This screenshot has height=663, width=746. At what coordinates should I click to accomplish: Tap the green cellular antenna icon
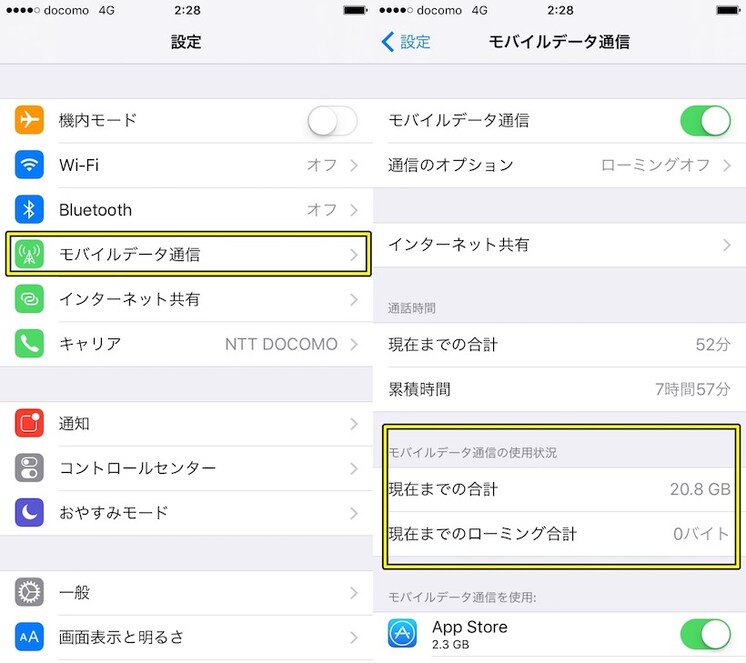[x=29, y=254]
